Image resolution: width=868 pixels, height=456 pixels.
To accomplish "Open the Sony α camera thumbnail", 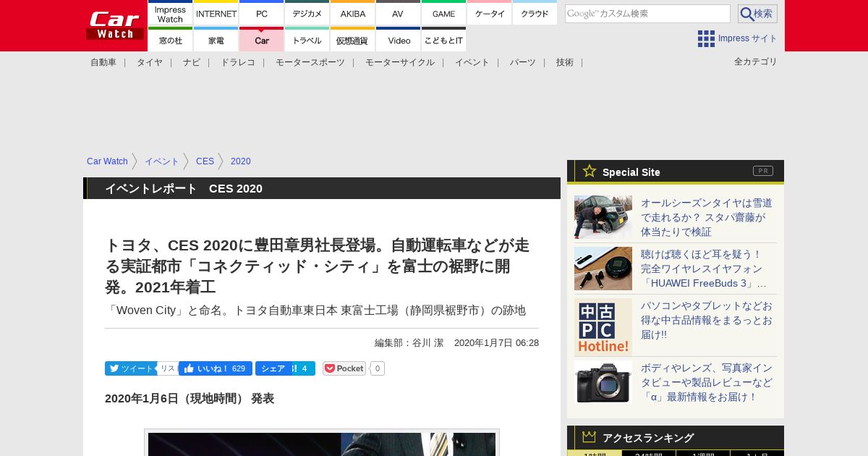I will tap(603, 381).
